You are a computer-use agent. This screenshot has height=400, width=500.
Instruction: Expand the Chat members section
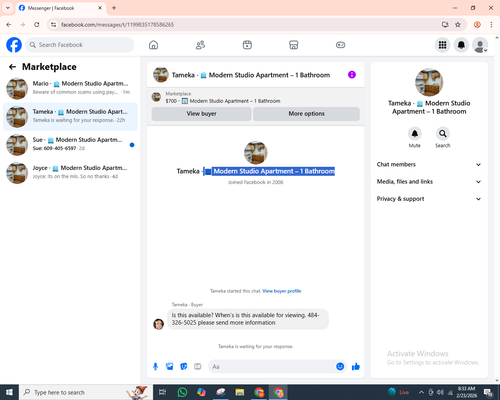pyautogui.click(x=429, y=164)
